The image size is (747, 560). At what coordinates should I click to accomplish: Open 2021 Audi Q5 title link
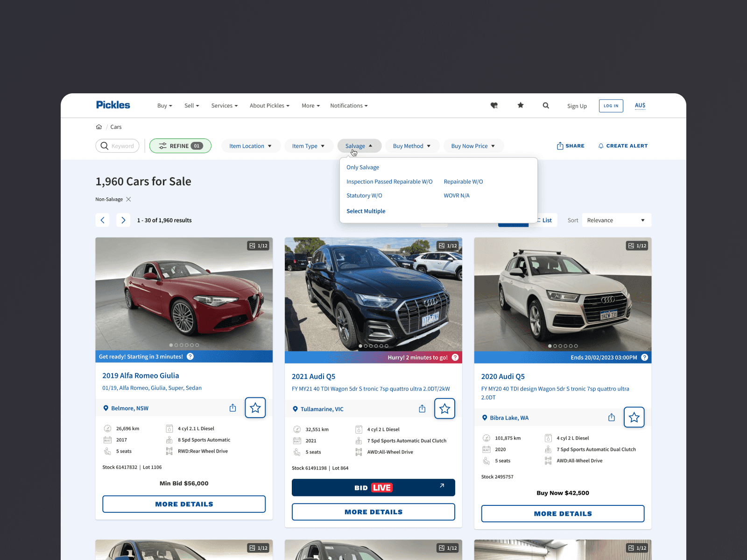point(314,377)
